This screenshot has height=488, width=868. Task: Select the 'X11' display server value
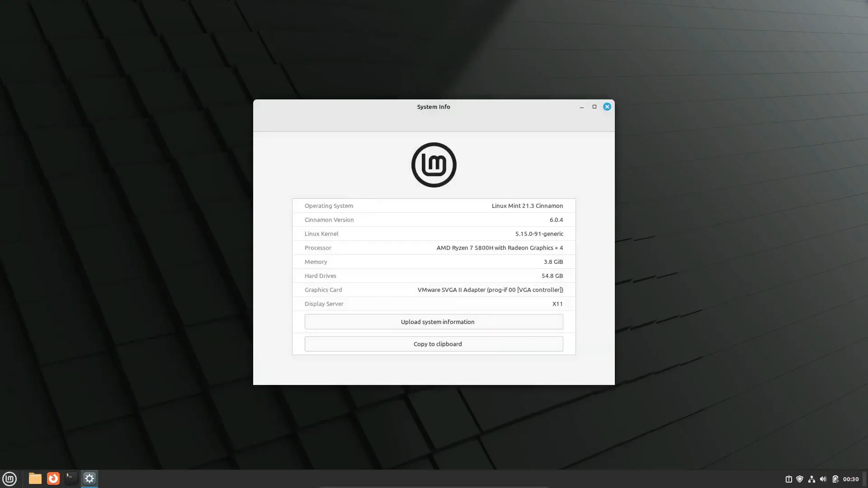(x=557, y=304)
